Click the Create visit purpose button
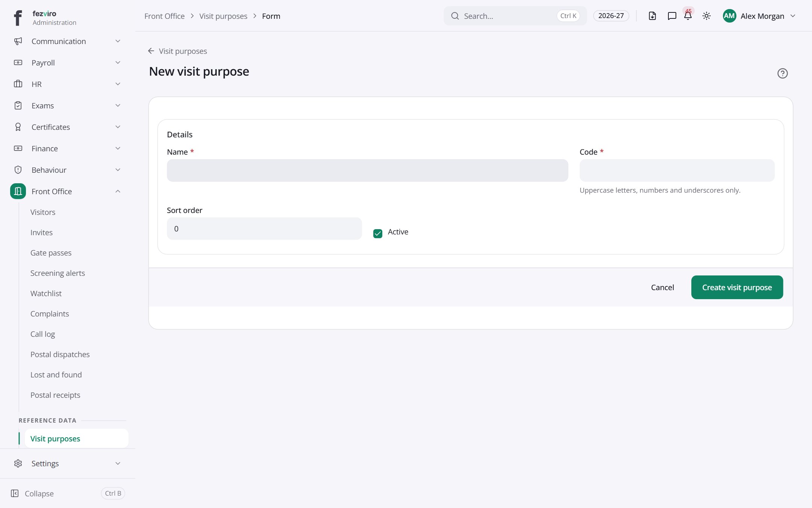812x508 pixels. (737, 287)
